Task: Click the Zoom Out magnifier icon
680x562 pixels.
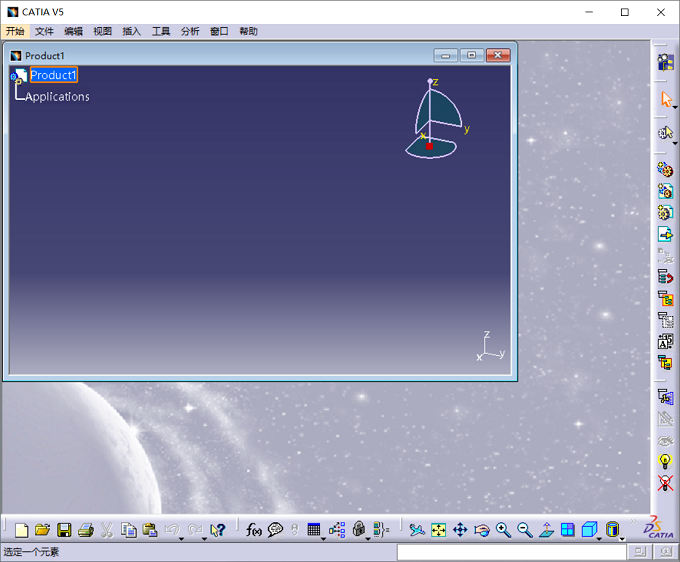Action: 525,530
